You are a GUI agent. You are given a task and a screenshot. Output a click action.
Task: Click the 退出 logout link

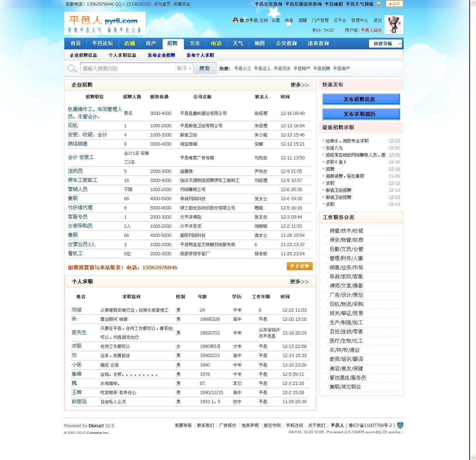pyautogui.click(x=378, y=20)
